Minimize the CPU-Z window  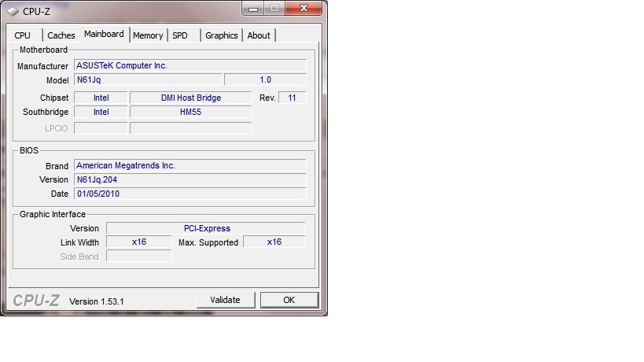click(x=253, y=8)
